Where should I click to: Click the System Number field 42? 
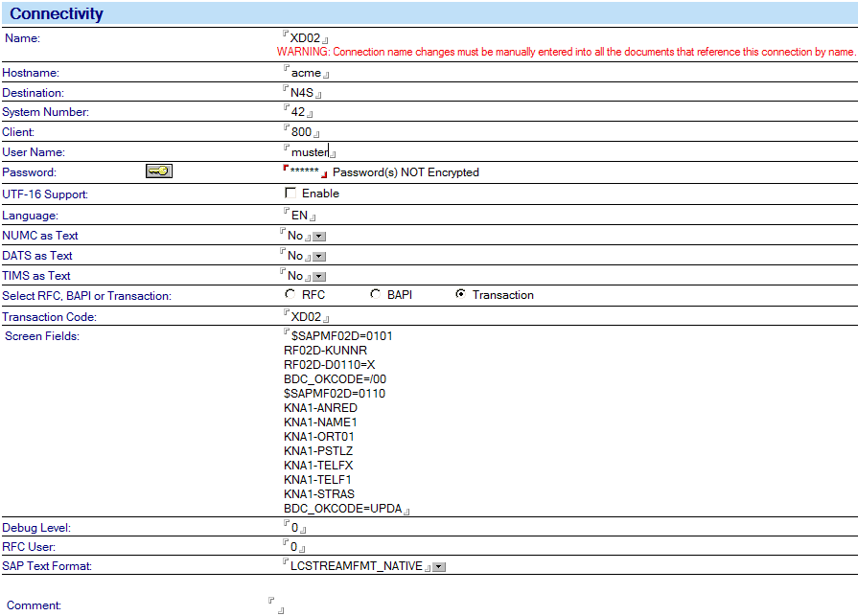pyautogui.click(x=298, y=111)
